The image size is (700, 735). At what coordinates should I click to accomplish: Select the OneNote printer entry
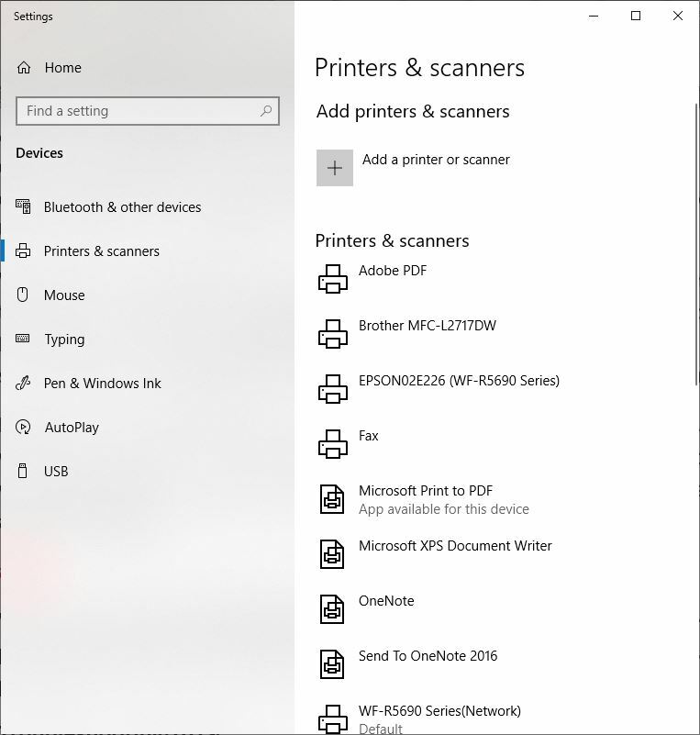(x=386, y=600)
